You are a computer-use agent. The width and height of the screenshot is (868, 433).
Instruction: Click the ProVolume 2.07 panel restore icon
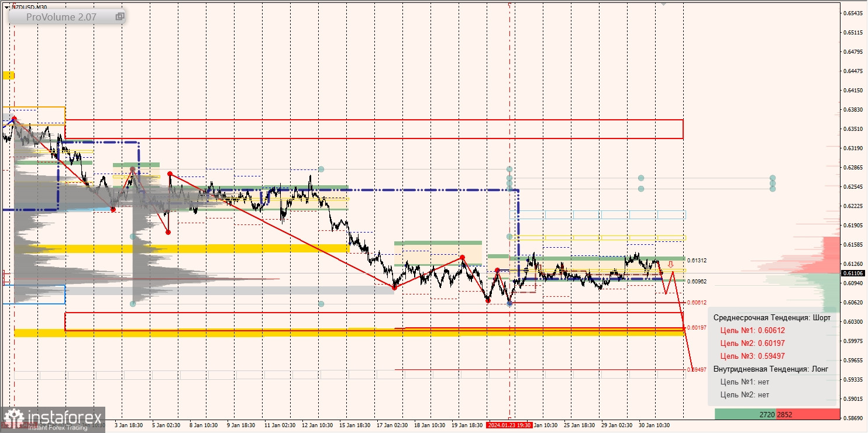[x=120, y=17]
